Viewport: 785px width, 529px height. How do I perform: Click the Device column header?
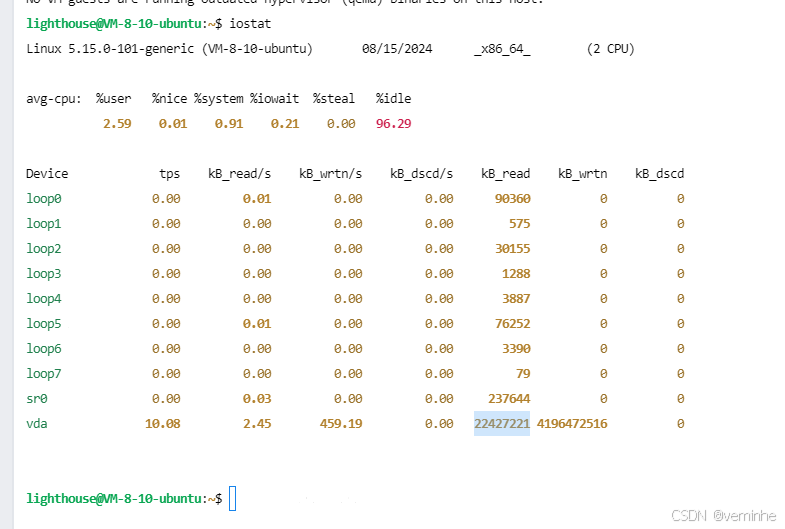tap(47, 174)
